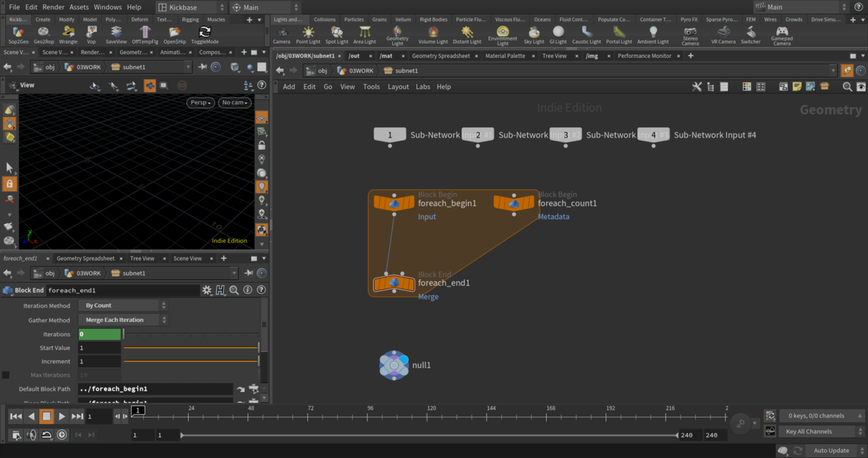Open the Main radial menu dropdown
This screenshot has width=868, height=458.
[x=264, y=7]
